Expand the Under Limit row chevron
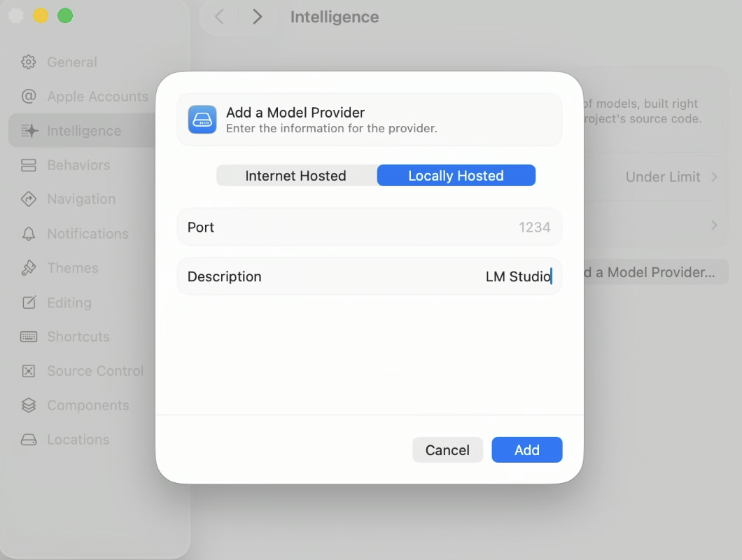The image size is (742, 560). click(x=714, y=177)
